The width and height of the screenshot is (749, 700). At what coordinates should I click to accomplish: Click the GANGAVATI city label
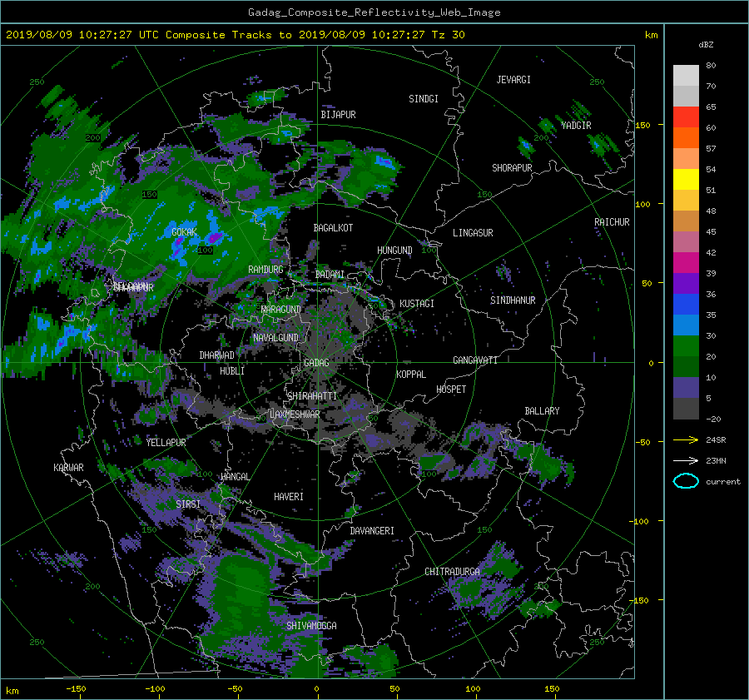pyautogui.click(x=475, y=360)
